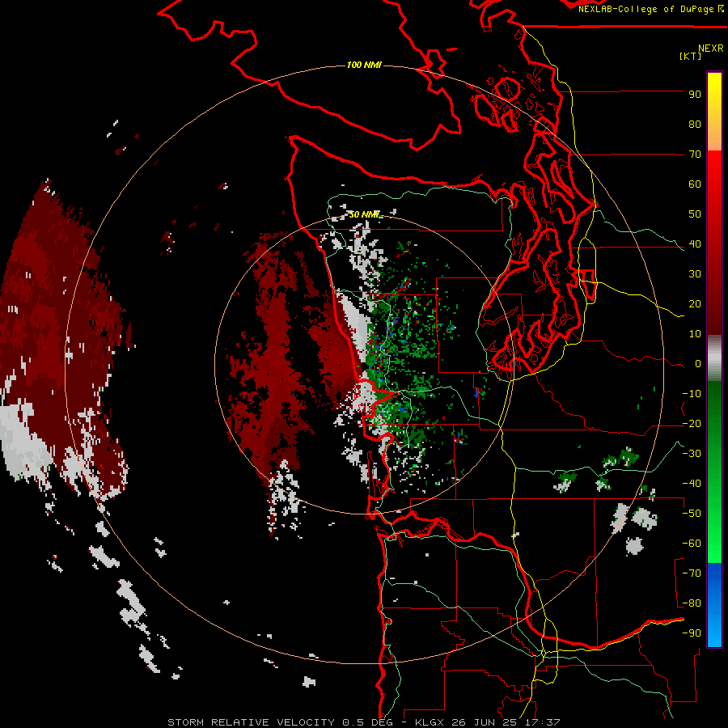Click the 50 NMI range ring label
This screenshot has width=728, height=728.
click(365, 214)
